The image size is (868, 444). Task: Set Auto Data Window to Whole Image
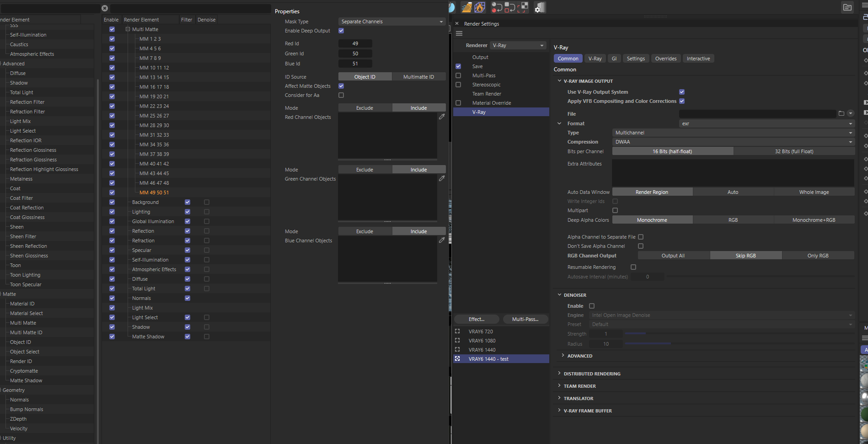point(814,192)
